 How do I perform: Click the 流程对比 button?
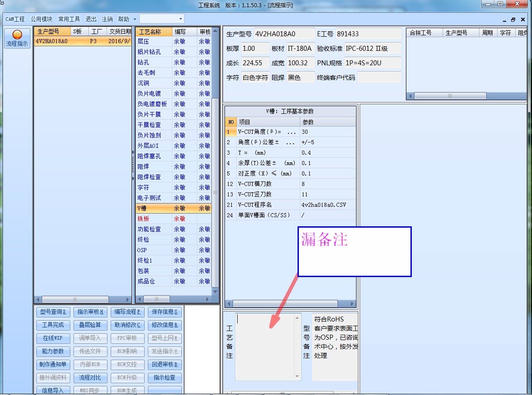tap(90, 378)
